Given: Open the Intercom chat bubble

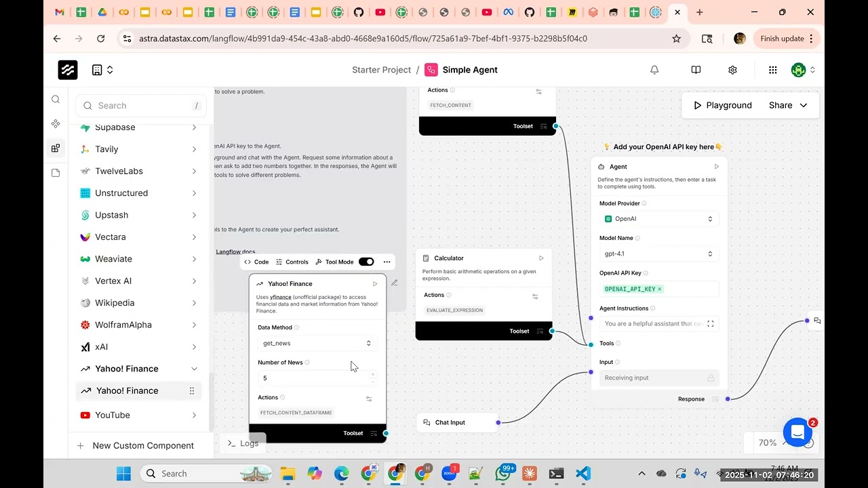Looking at the screenshot, I should point(797,432).
